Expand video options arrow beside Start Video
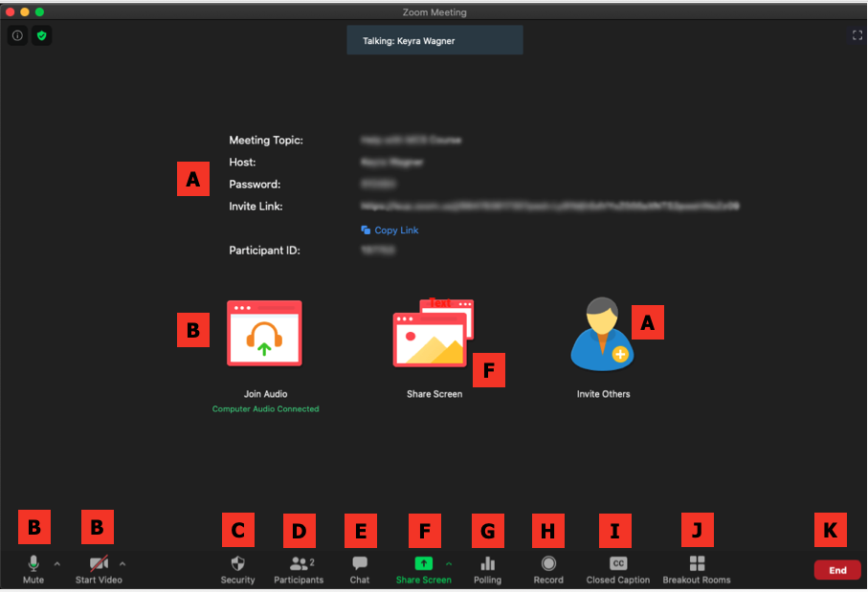 click(122, 563)
